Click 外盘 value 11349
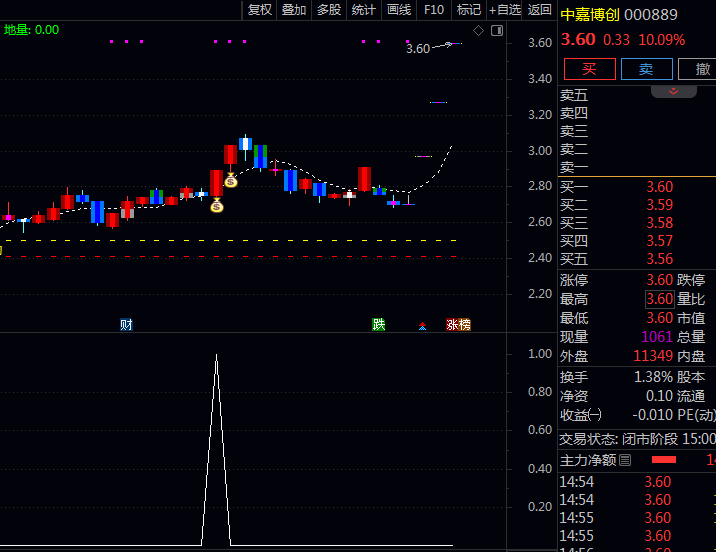 point(653,356)
